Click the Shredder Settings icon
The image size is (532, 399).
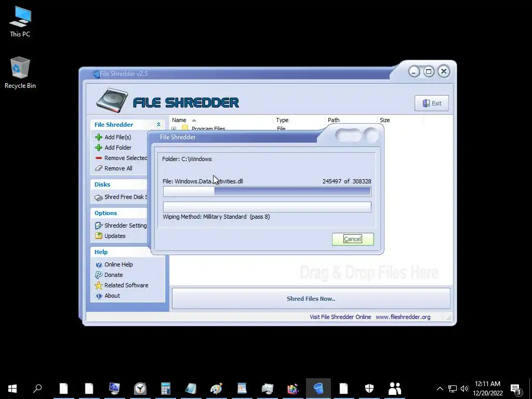point(99,225)
